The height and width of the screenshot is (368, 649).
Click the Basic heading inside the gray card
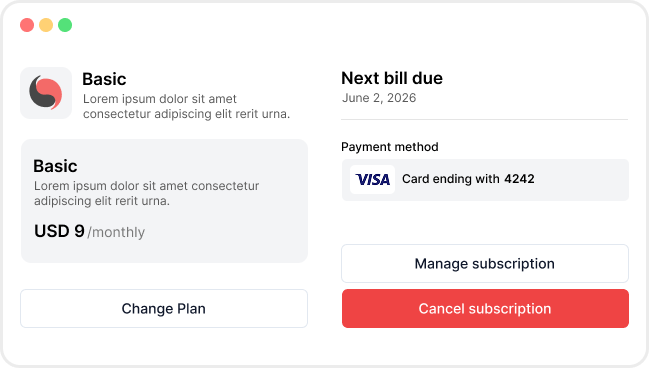(55, 166)
